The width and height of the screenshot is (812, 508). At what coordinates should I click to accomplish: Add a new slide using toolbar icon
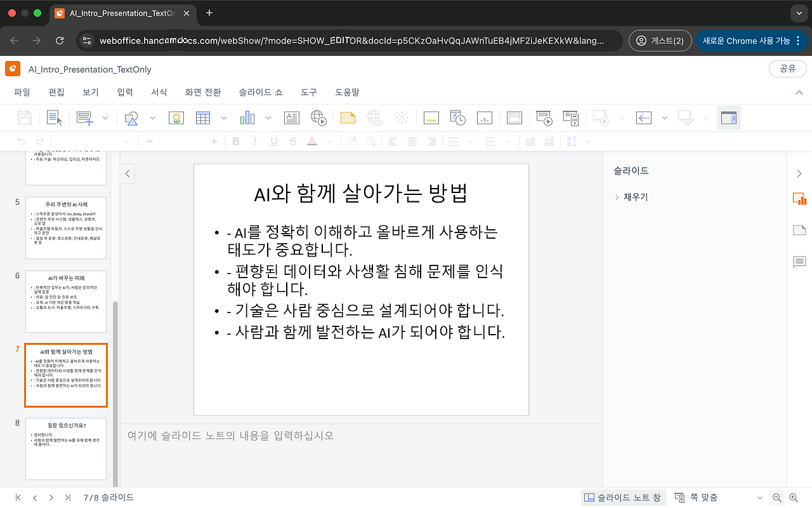point(84,117)
